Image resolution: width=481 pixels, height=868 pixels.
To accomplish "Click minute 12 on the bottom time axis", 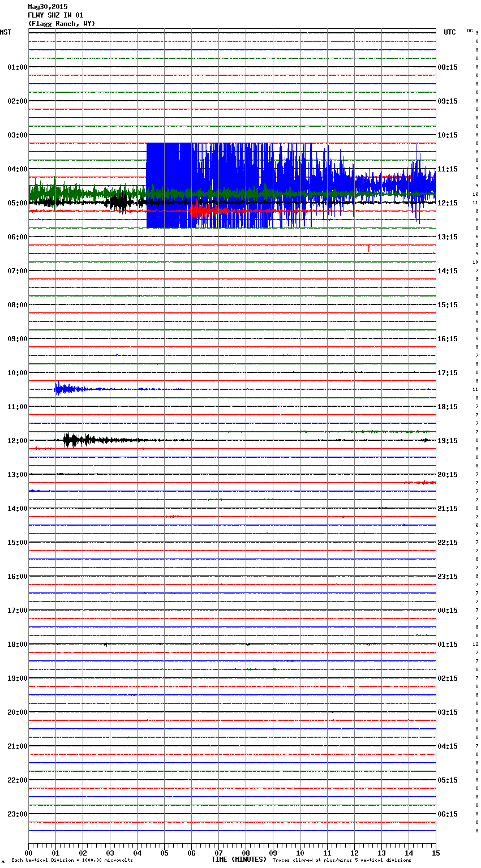I will (355, 853).
